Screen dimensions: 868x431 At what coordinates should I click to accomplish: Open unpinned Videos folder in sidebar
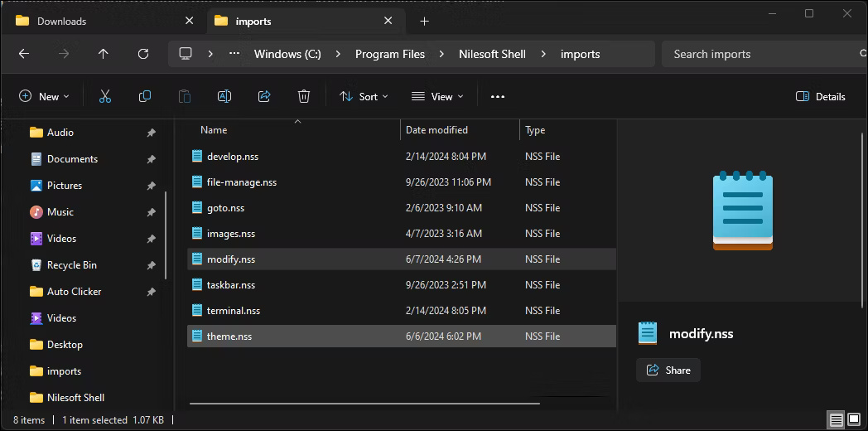click(x=53, y=318)
